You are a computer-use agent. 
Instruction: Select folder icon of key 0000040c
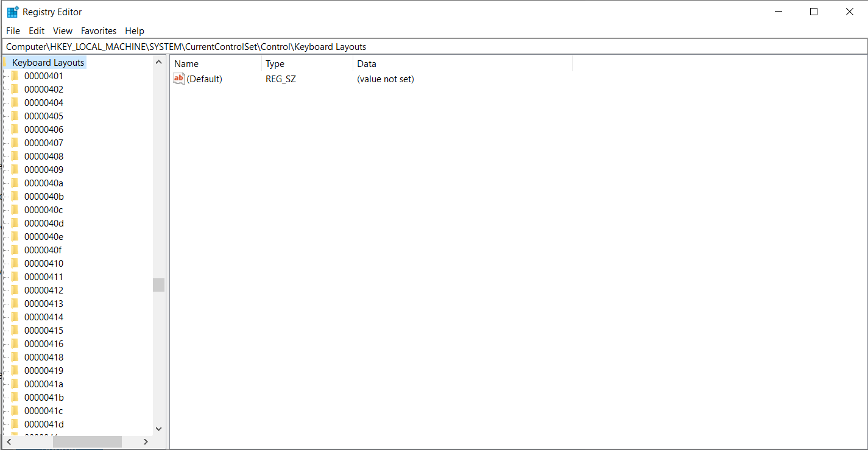coord(15,209)
